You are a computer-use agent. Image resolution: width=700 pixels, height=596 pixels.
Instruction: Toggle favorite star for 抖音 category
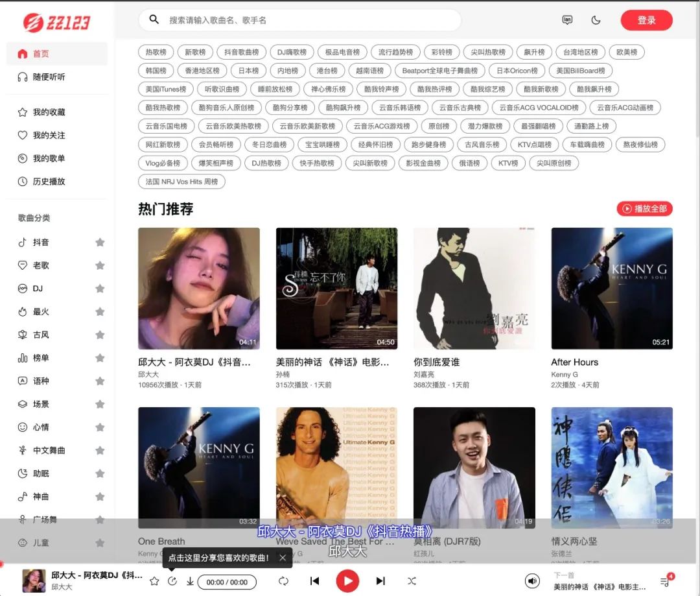[100, 242]
